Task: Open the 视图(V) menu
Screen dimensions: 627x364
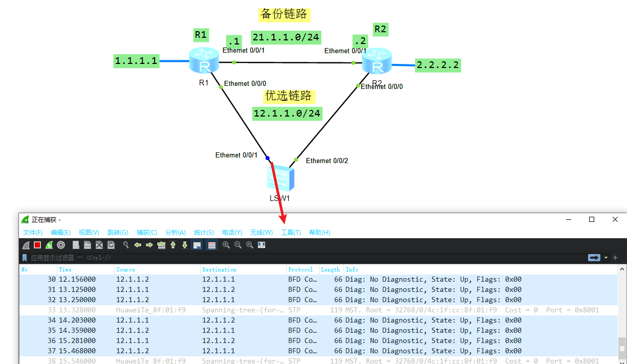Action: coord(89,233)
